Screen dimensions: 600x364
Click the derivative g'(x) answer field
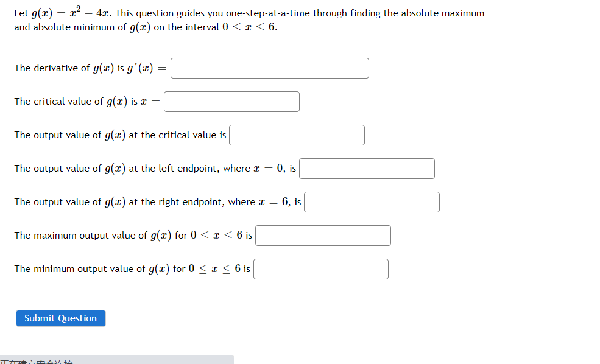(x=269, y=68)
